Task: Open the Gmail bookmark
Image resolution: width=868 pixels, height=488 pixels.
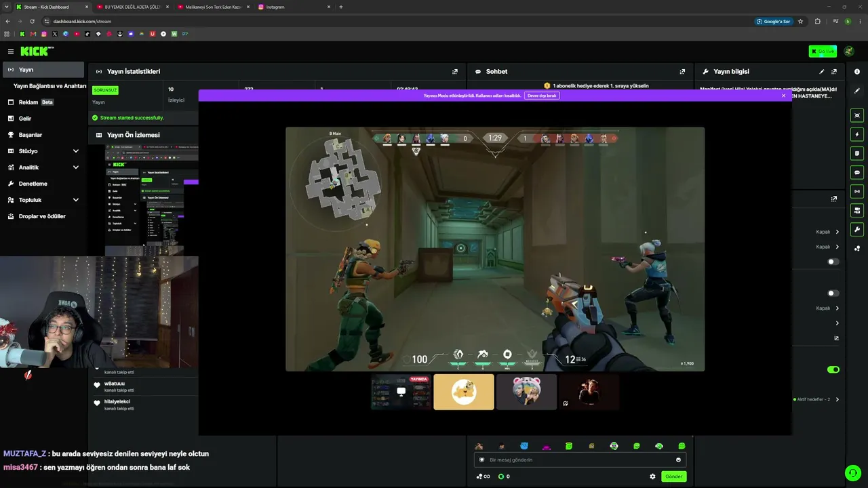Action: (x=33, y=34)
